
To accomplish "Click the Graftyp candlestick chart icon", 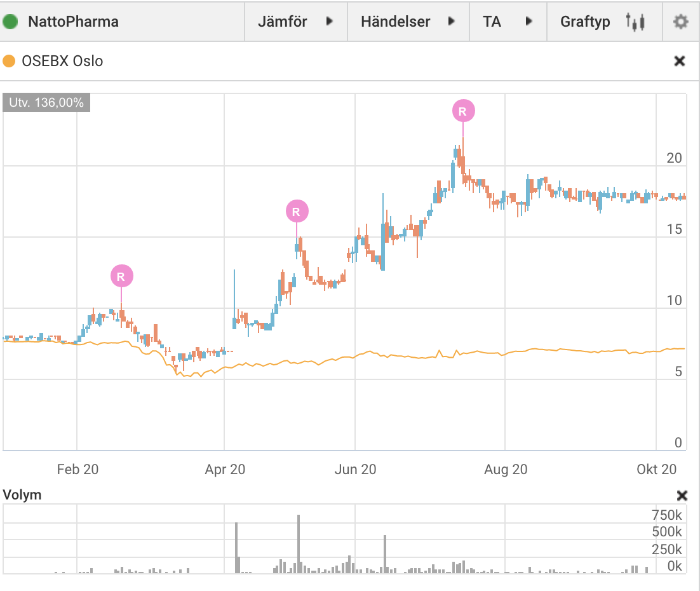I will coord(635,22).
